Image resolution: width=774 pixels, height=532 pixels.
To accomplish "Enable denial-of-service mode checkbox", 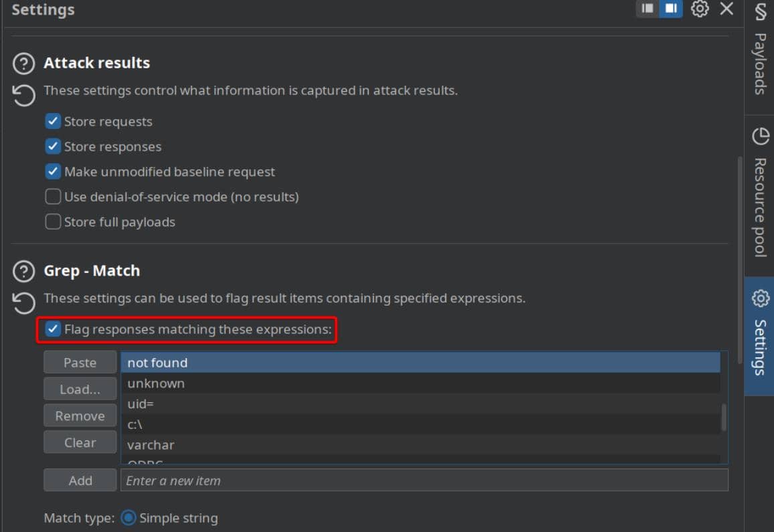I will coord(53,197).
